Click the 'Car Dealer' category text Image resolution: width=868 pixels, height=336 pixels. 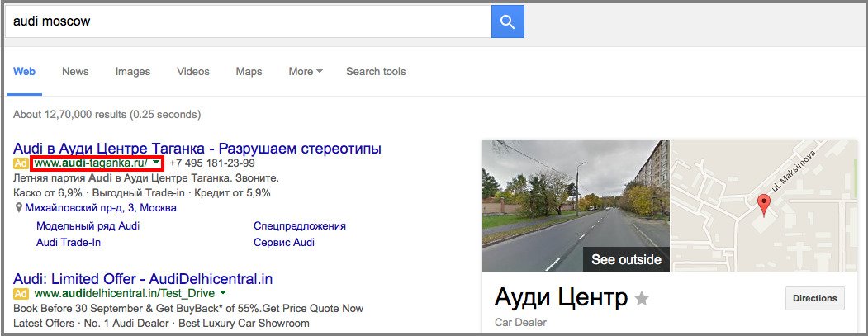519,323
